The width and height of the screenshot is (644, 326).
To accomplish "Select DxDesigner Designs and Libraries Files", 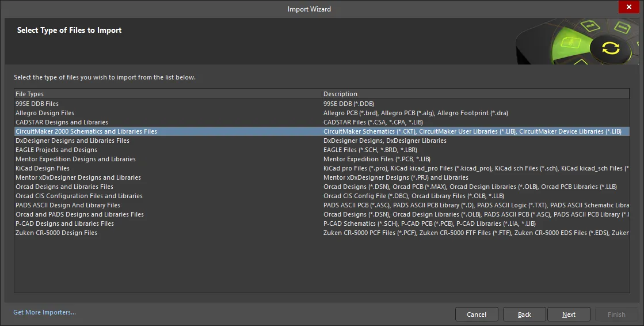I will [322, 141].
